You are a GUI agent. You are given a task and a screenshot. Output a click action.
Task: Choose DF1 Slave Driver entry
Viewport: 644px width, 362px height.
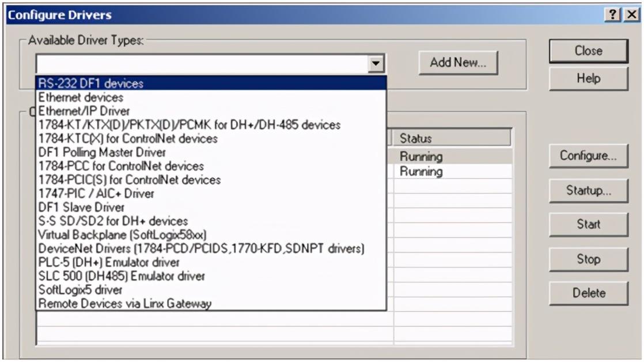coord(211,208)
